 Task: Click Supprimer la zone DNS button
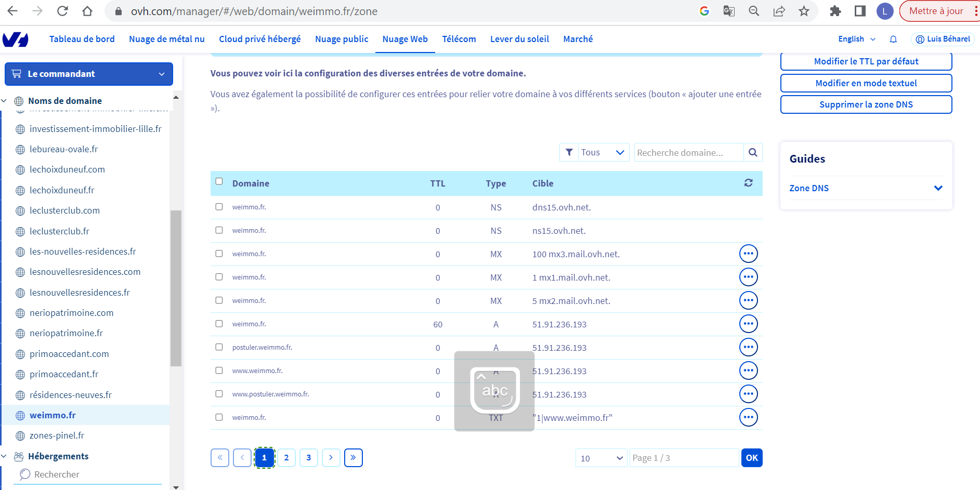(x=866, y=104)
